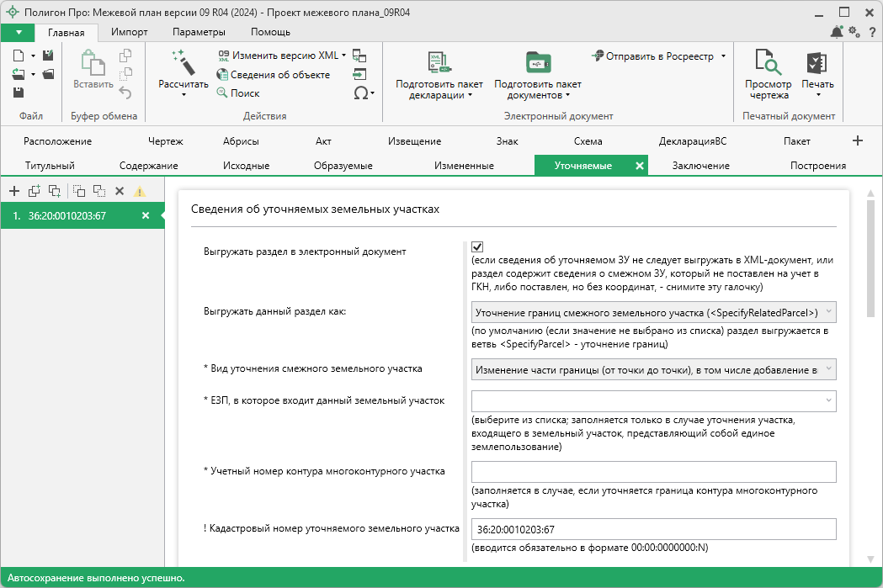Uncheck 'Выгружать раздел в электронный документ' checkbox
This screenshot has height=588, width=883.
[477, 246]
